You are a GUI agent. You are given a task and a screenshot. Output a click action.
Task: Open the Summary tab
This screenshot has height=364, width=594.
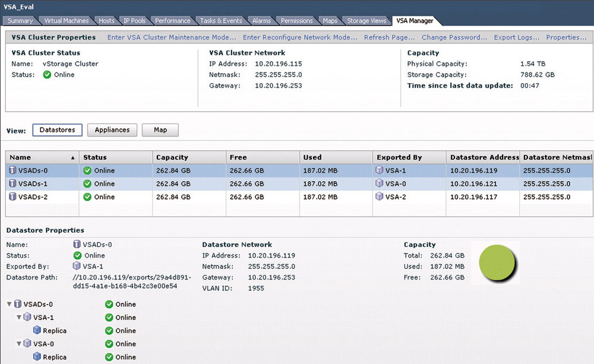(x=20, y=21)
